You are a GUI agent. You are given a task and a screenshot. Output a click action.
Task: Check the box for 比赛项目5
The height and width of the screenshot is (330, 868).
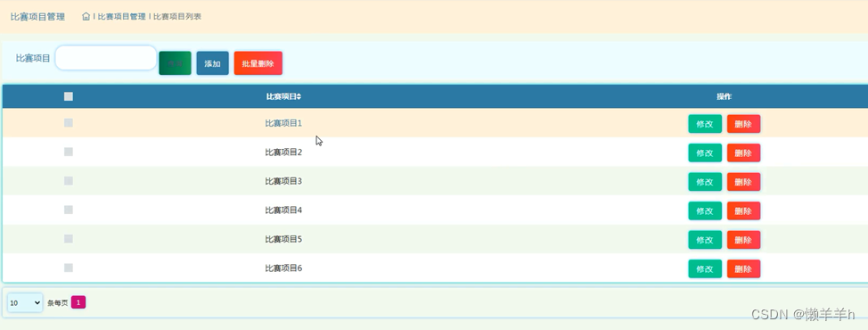coord(69,239)
